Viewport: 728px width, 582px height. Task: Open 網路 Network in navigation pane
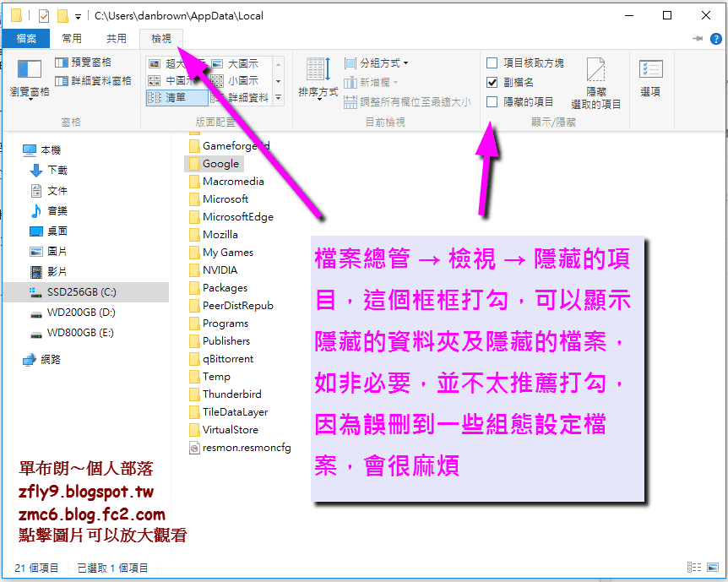tap(41, 360)
